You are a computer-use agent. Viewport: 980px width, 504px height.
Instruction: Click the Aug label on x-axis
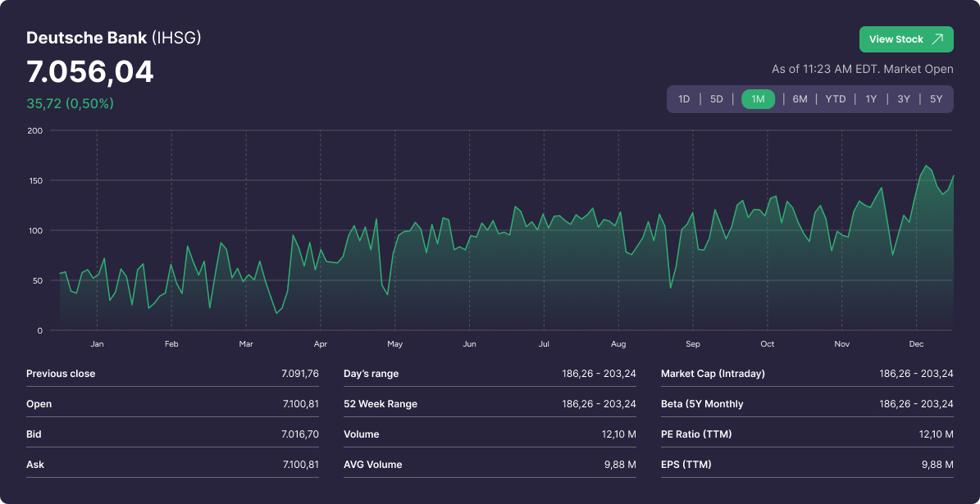click(x=618, y=344)
